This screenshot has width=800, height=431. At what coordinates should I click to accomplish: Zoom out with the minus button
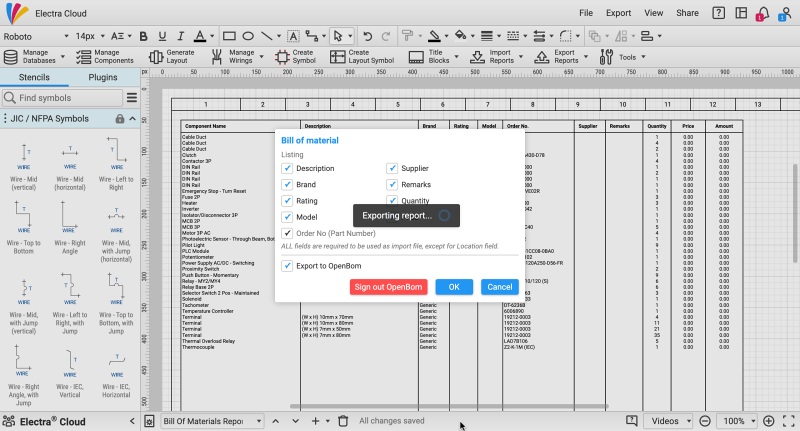click(705, 421)
